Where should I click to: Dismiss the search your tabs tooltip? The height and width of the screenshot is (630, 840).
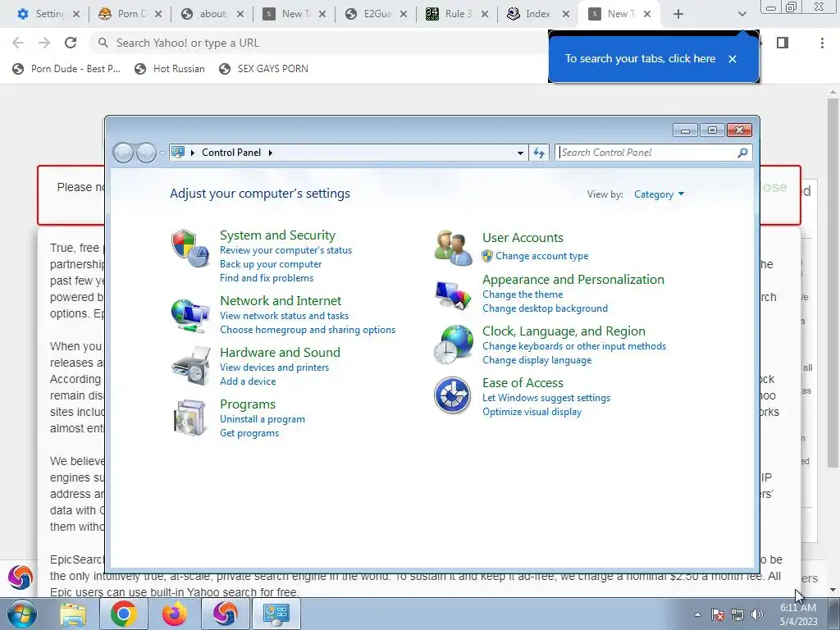[733, 59]
